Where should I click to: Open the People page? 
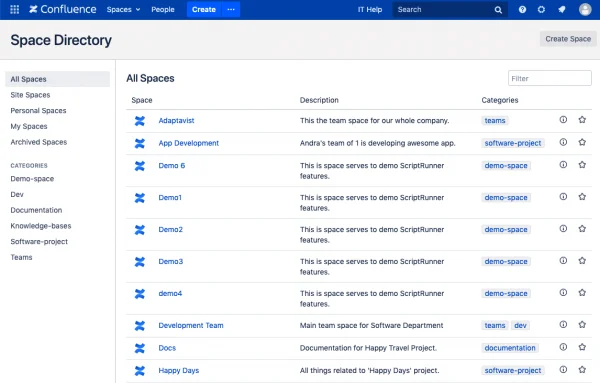click(x=163, y=10)
